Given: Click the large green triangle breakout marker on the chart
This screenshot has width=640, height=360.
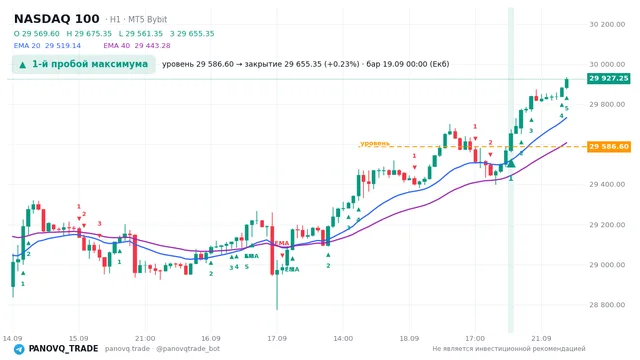Looking at the screenshot, I should click(511, 163).
